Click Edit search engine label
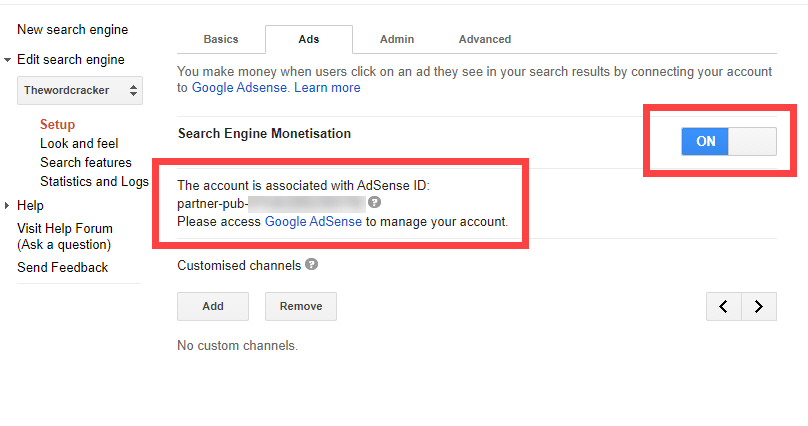 71,60
